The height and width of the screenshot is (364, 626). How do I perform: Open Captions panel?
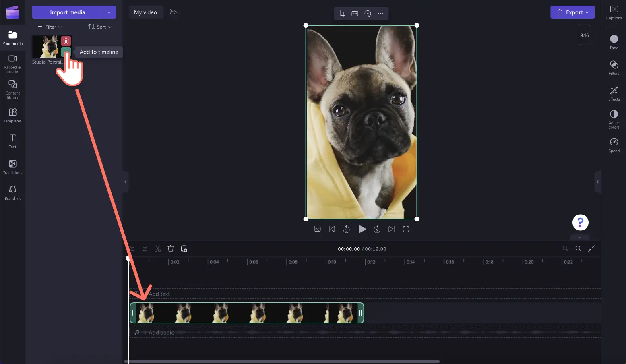click(x=614, y=12)
